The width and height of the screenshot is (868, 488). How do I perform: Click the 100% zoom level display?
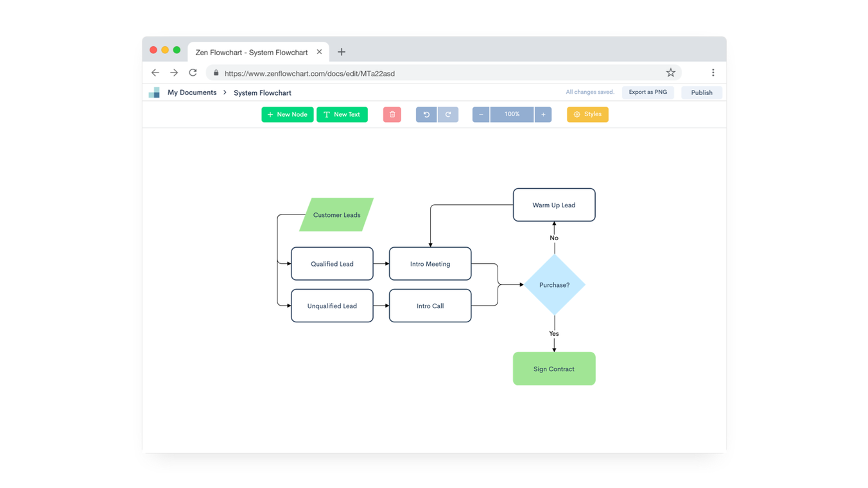[512, 114]
